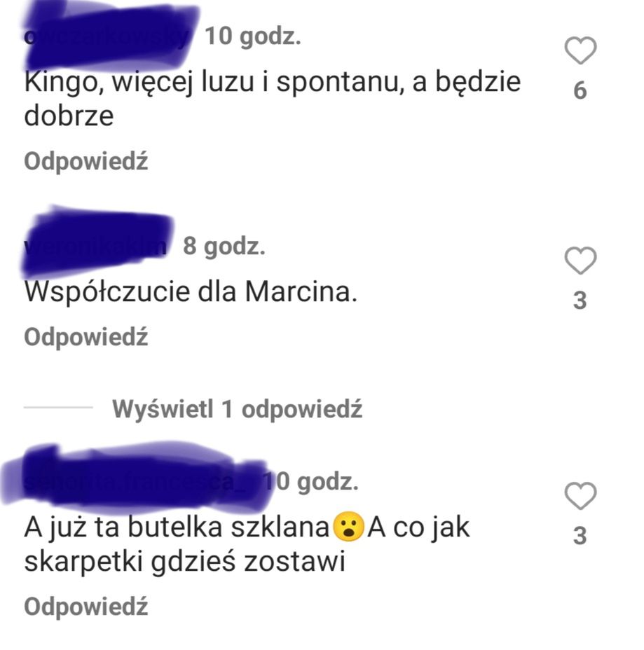Select the "Kingo, więcej luzu i spontanu" comment text
The height and width of the screenshot is (650, 644).
pos(273,99)
